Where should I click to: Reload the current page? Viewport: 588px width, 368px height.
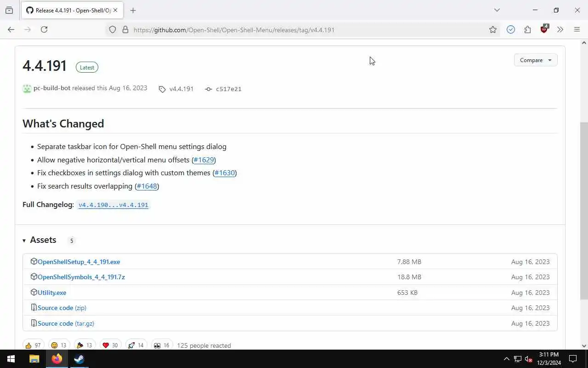point(44,29)
